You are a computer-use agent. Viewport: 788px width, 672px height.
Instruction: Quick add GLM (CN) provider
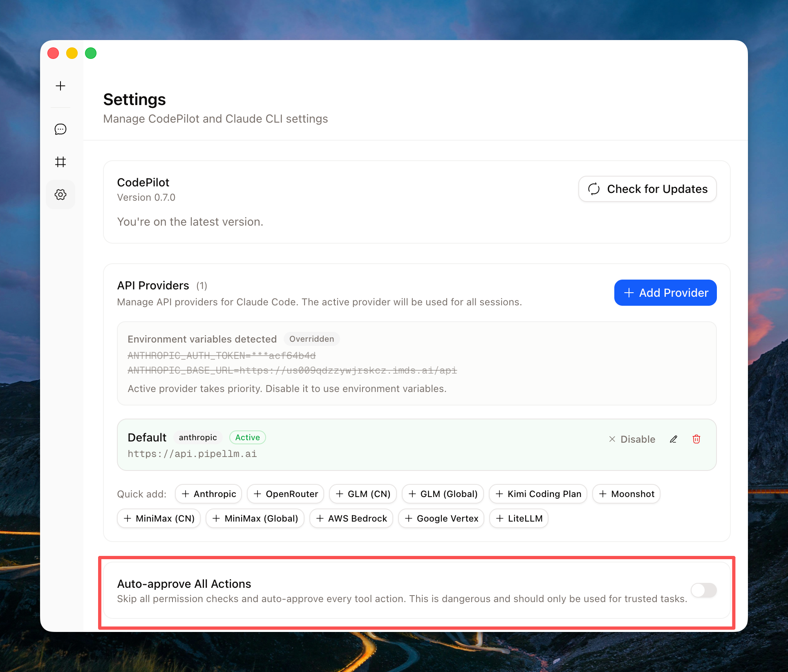[x=363, y=494]
